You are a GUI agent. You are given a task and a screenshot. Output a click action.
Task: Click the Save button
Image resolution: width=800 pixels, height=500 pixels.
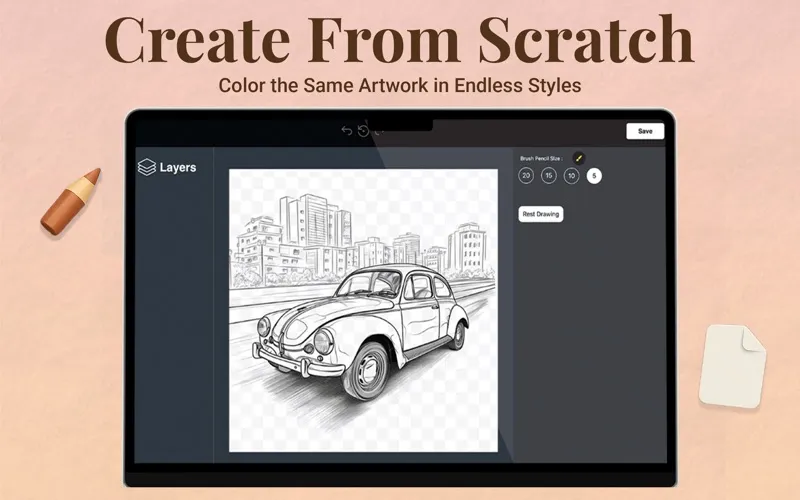click(x=645, y=131)
